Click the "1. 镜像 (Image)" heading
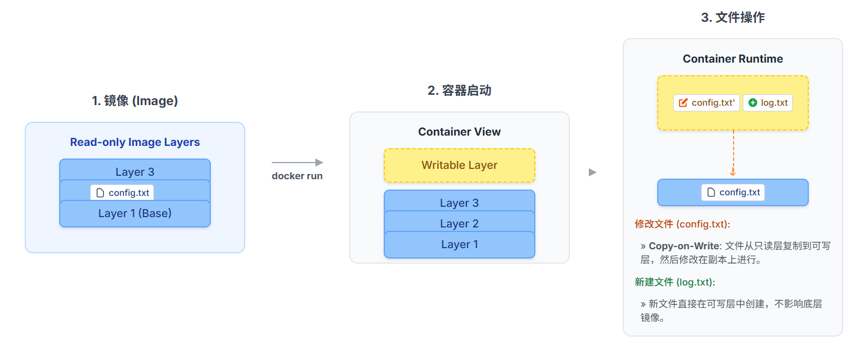The image size is (868, 351). tap(135, 101)
